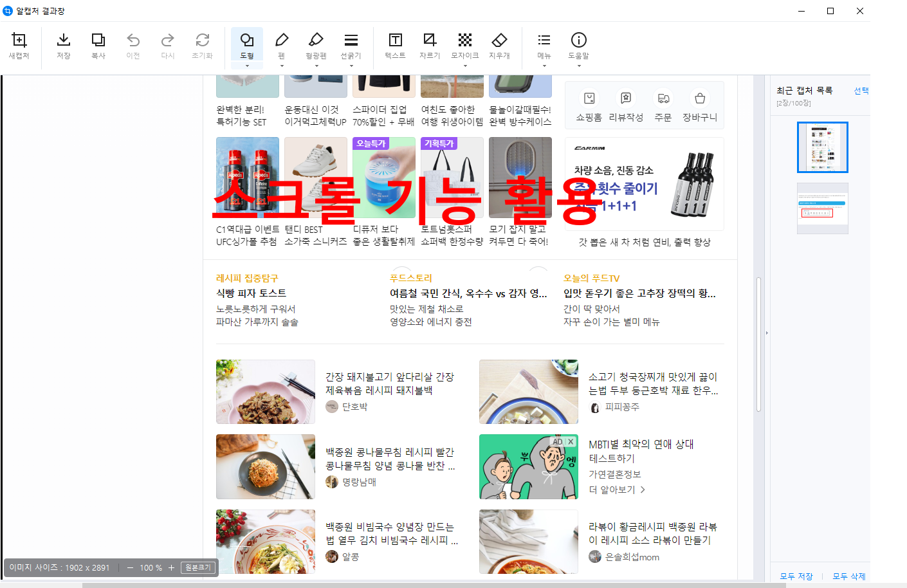907x588 pixels.
Task: Click the 모두 저장 link
Action: pos(796,577)
